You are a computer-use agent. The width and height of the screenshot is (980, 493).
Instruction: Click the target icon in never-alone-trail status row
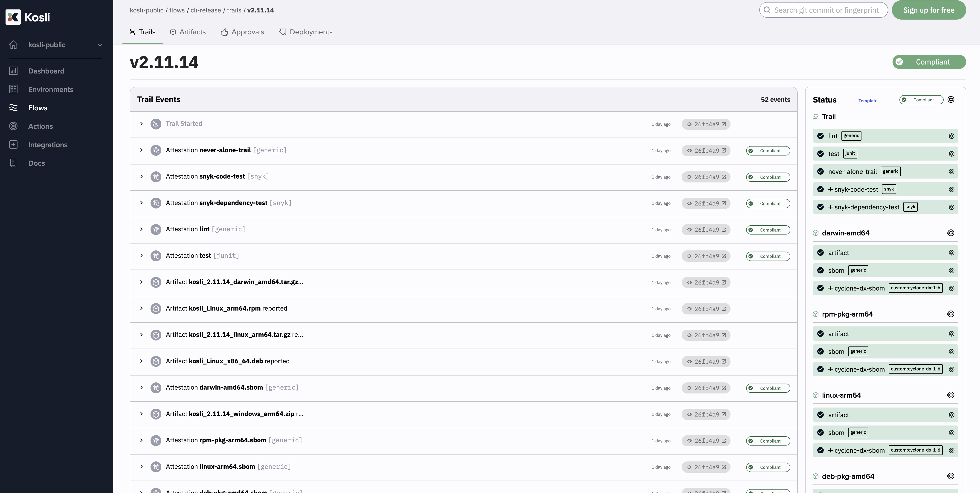[951, 172]
